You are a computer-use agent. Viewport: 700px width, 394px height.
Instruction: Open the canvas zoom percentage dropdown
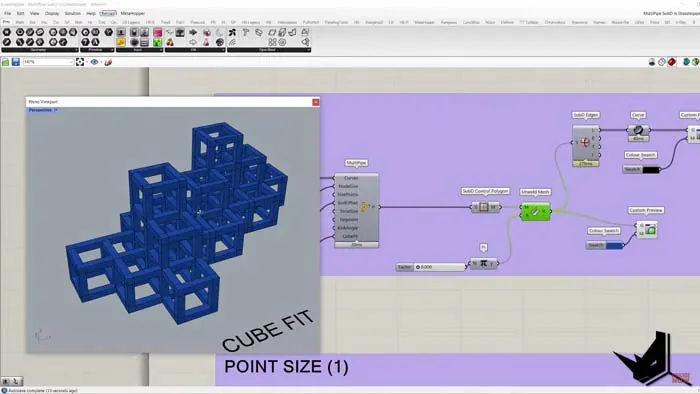48,62
